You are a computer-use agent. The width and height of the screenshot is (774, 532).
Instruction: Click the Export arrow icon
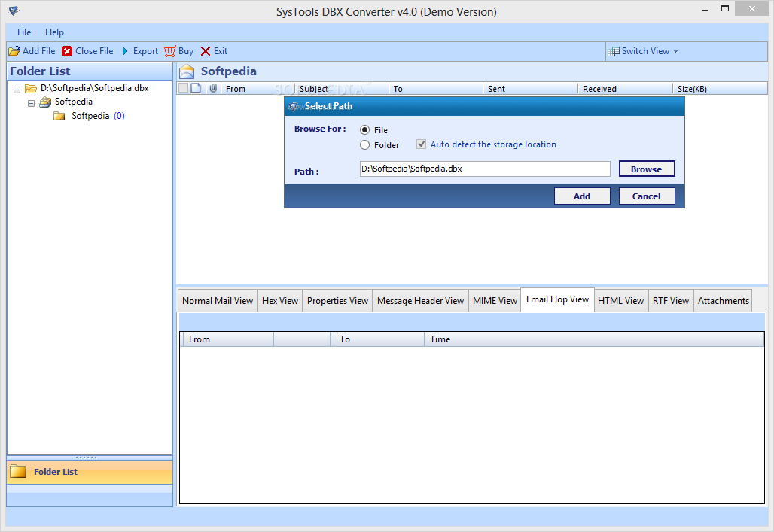(125, 51)
